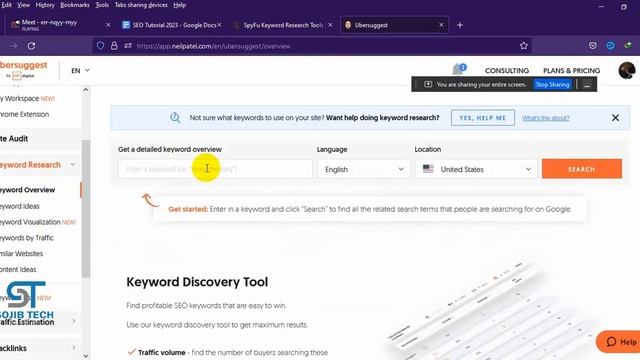This screenshot has width=640, height=360.
Task: Click the Ubersuggest logo
Action: tap(24, 69)
